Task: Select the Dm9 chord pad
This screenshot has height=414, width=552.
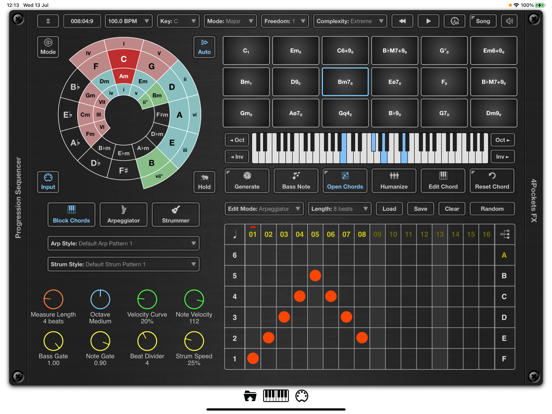Action: pos(494,113)
